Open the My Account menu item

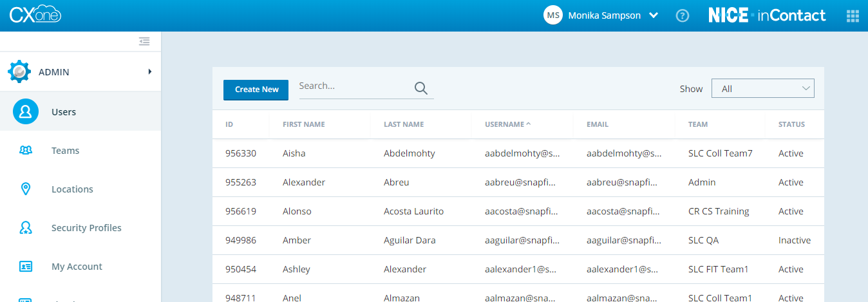coord(80,267)
